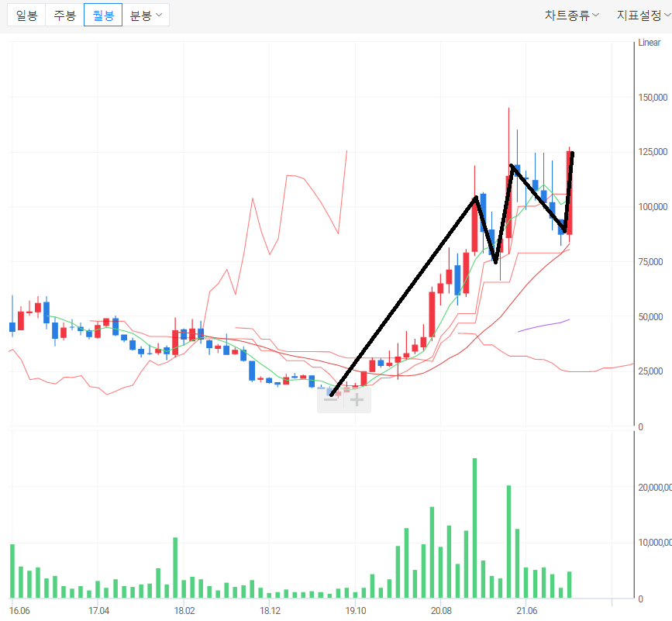Click the 75,000 price axis label

pyautogui.click(x=650, y=261)
